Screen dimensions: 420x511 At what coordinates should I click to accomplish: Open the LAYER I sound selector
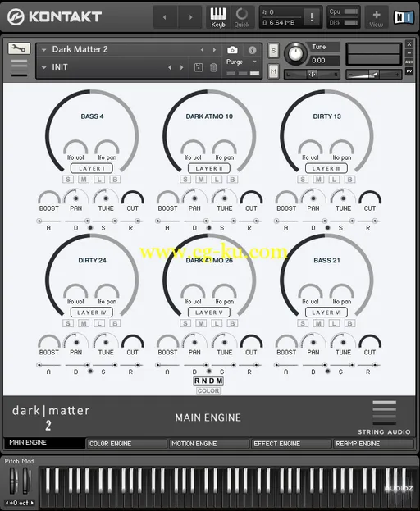point(92,168)
